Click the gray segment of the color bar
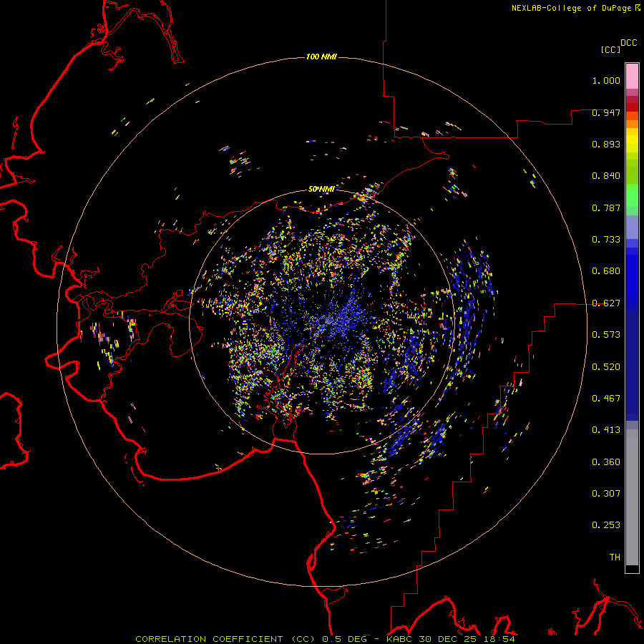644x644 pixels. coord(632,497)
